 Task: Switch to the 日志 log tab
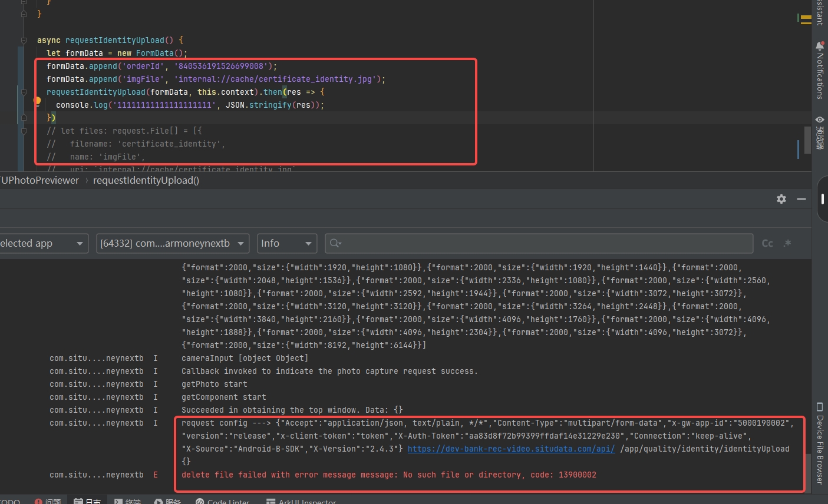pyautogui.click(x=87, y=502)
